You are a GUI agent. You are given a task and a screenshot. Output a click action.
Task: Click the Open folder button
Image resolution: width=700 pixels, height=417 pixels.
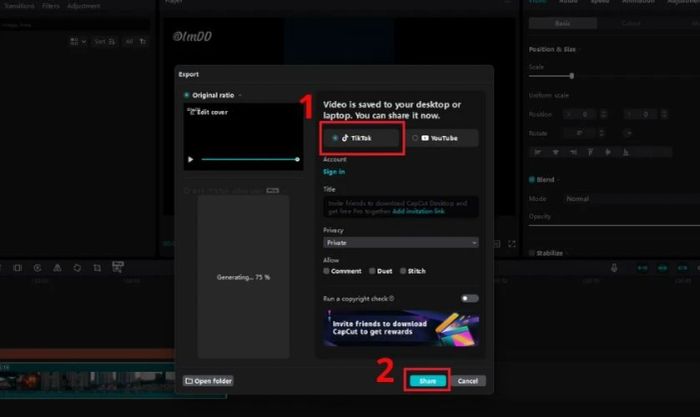click(208, 381)
